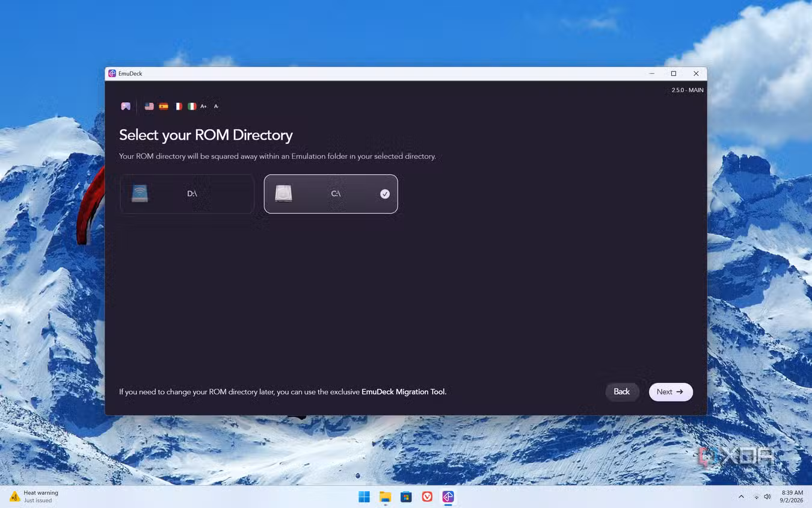Click the EmuDeck title bar app icon
812x508 pixels.
112,73
